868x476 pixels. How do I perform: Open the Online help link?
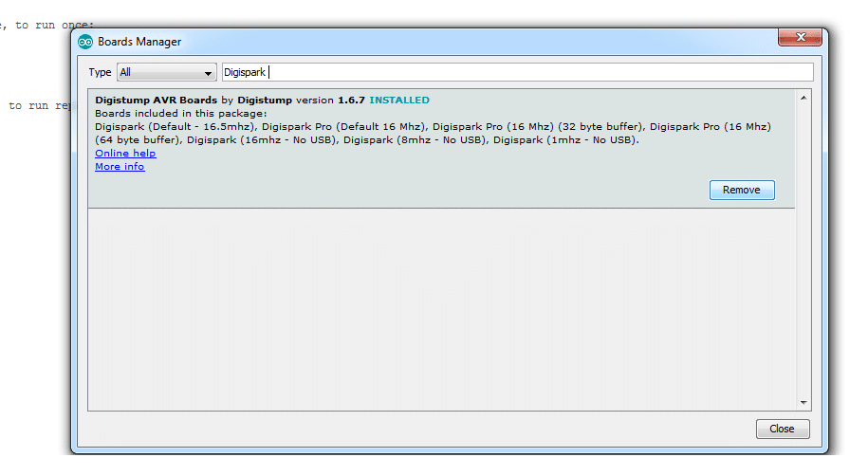(x=125, y=154)
